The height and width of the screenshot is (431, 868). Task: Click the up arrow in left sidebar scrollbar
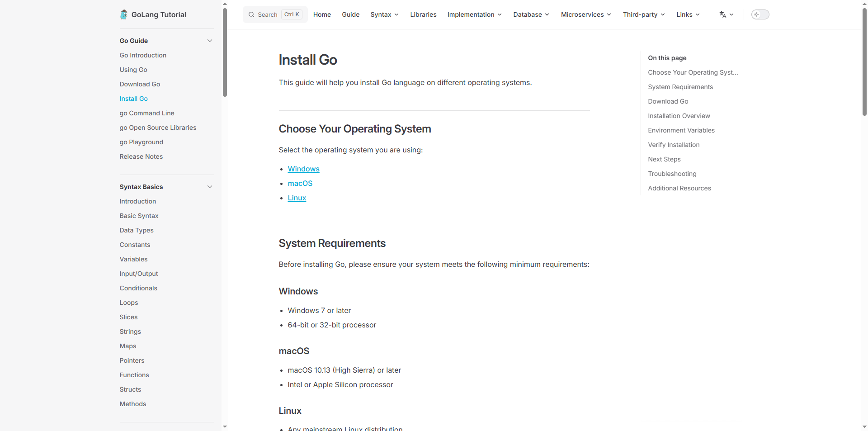[x=225, y=4]
